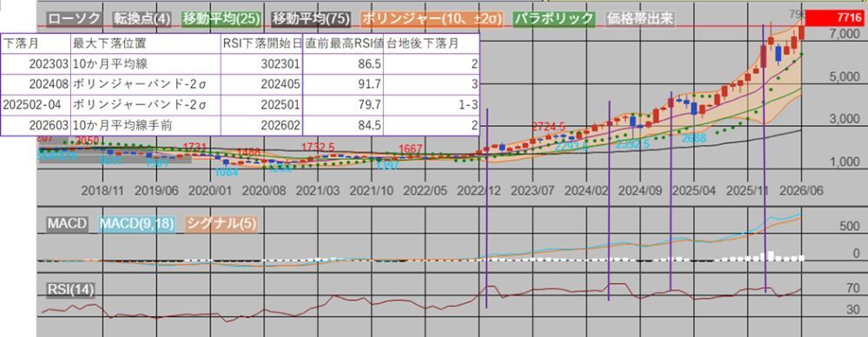Click the 2024/02 date axis label
The width and height of the screenshot is (868, 337).
[x=586, y=191]
